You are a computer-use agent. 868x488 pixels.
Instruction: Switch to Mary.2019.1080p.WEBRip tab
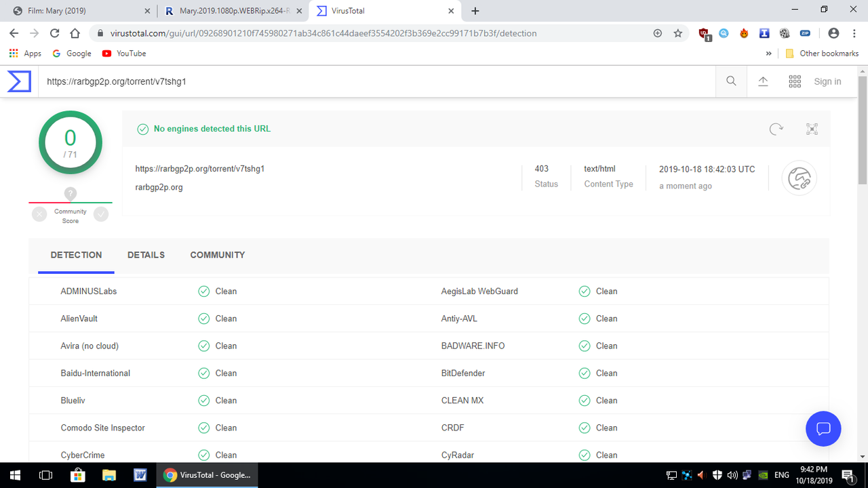pyautogui.click(x=232, y=11)
